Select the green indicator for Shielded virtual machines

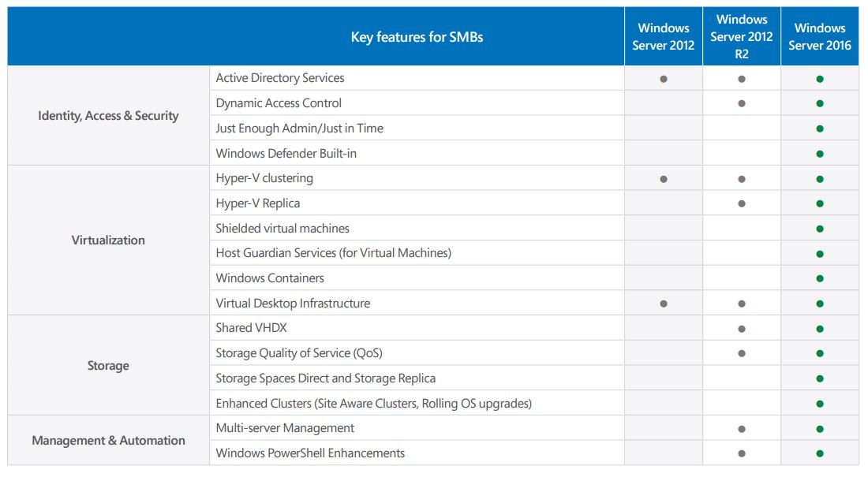coord(820,228)
